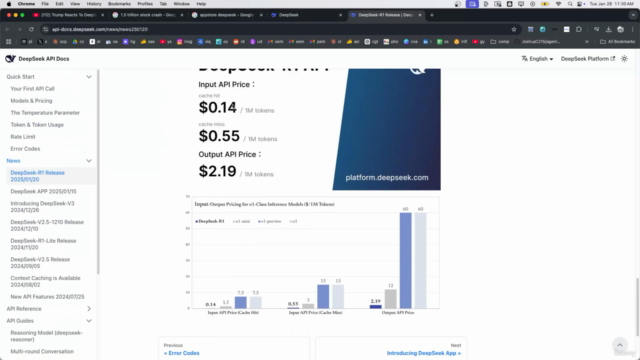Screen dimensions: 640x360
Task: Expand the API Reference section chevron
Action: coord(89,309)
